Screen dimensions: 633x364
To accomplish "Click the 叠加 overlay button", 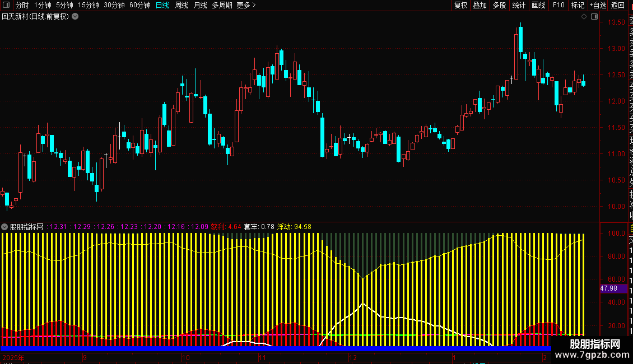I will coord(480,5).
